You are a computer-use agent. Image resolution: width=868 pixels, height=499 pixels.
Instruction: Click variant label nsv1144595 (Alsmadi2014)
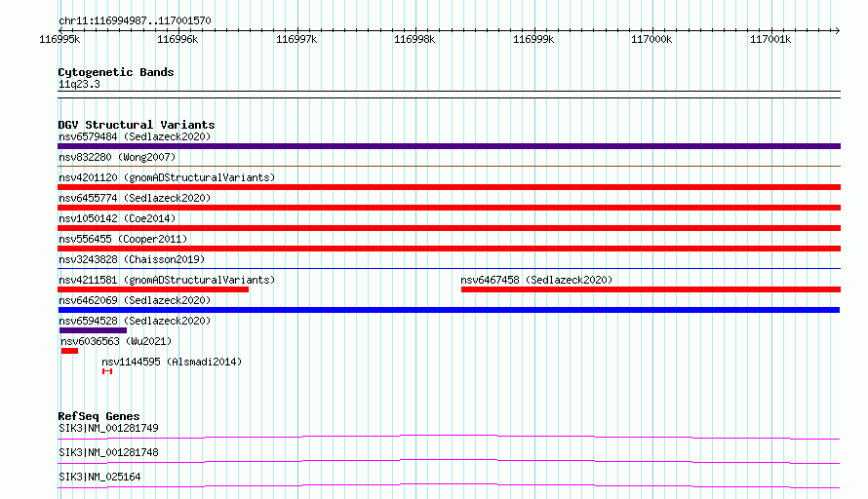tap(172, 362)
